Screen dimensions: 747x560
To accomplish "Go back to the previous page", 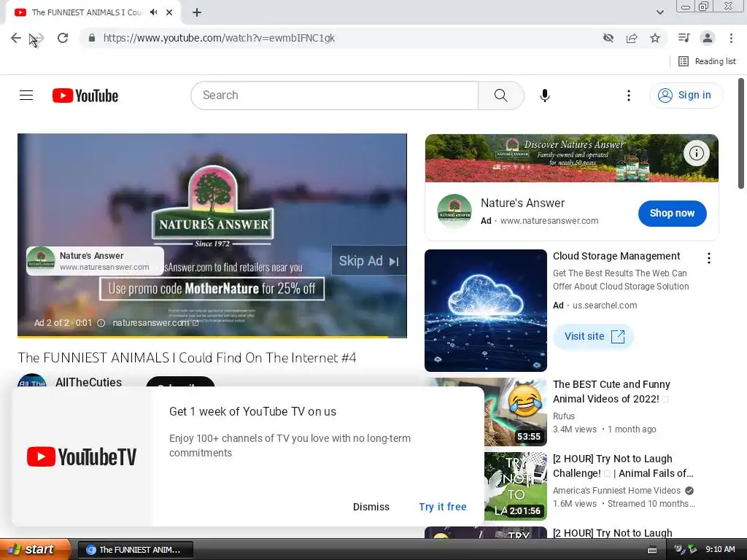I will pyautogui.click(x=16, y=38).
